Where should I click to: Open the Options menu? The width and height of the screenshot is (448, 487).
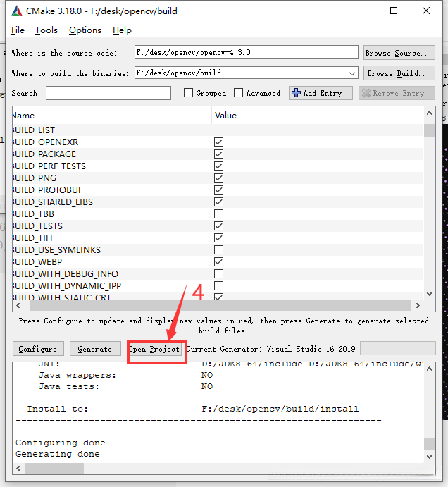tap(85, 30)
